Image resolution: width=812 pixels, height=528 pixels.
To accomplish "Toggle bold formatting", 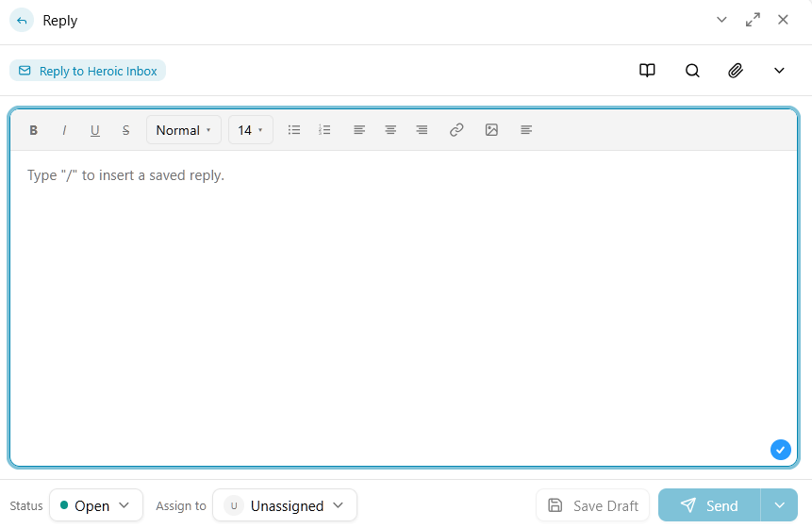I will tap(33, 130).
